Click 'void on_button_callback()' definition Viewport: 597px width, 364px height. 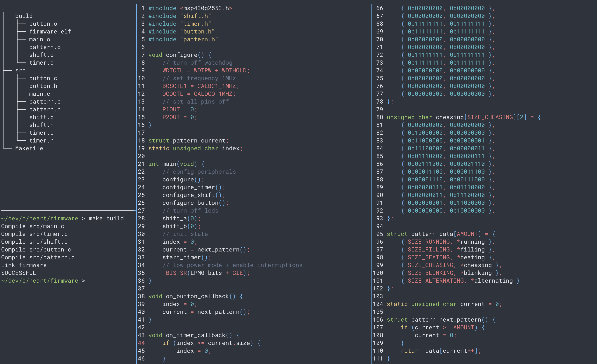click(195, 296)
